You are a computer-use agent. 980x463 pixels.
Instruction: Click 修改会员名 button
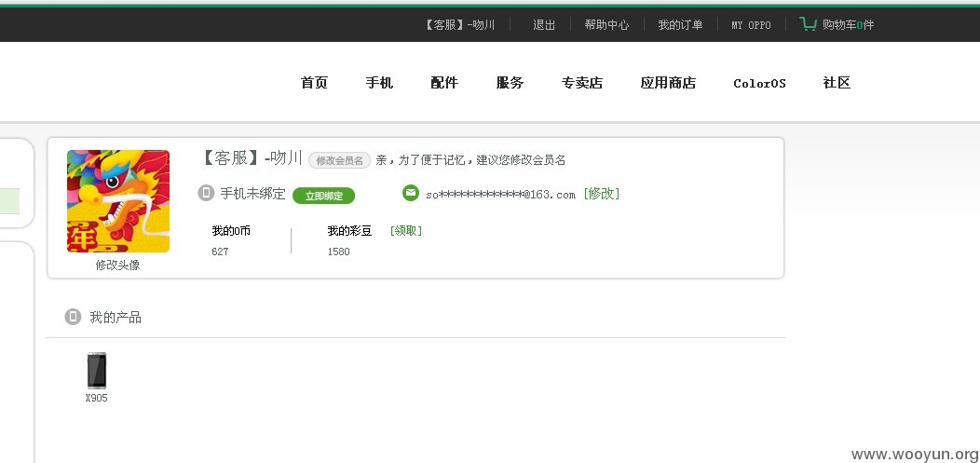[x=339, y=160]
